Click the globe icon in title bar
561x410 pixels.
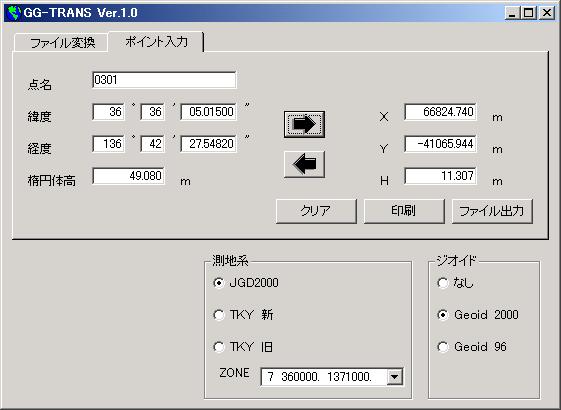[x=14, y=13]
